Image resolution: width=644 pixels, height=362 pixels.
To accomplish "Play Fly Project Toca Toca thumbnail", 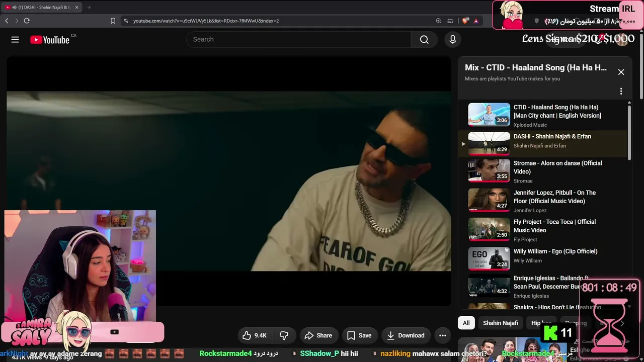I will click(489, 229).
